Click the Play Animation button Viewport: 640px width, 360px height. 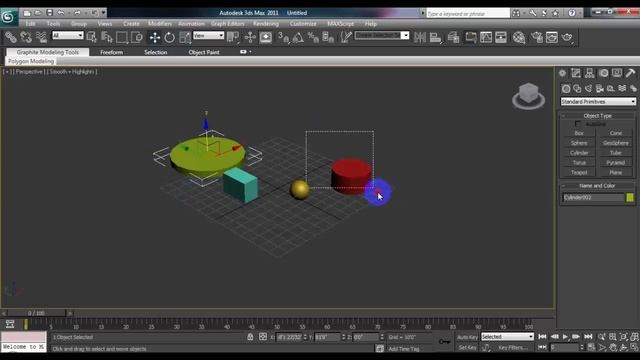pos(565,337)
